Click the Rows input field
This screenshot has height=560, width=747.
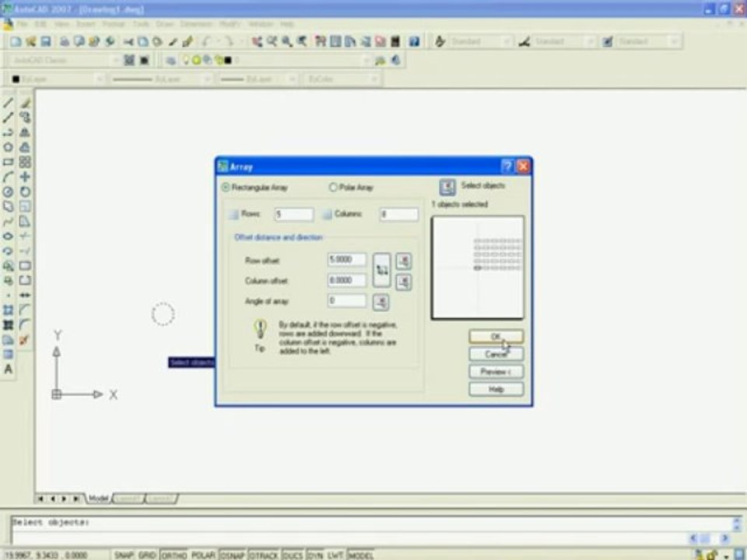point(294,215)
